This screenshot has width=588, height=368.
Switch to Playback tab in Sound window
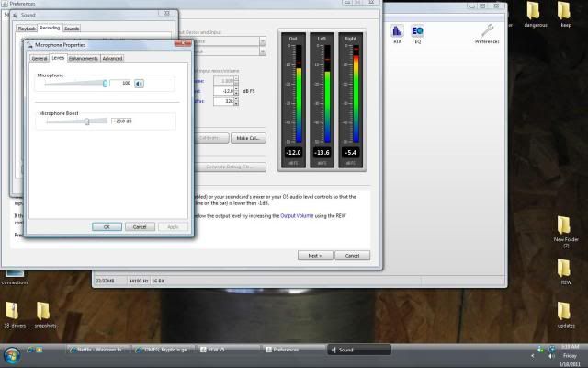[27, 29]
